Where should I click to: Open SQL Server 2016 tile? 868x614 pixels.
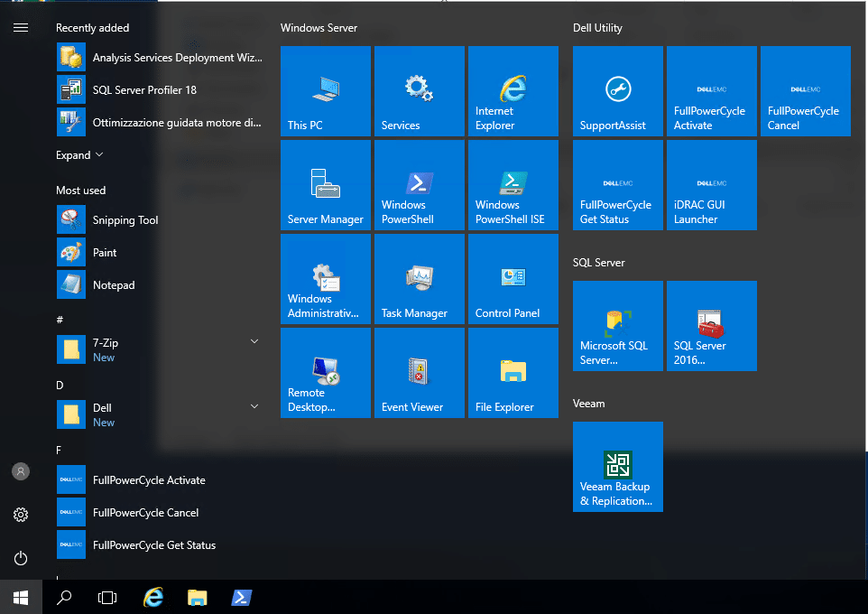point(711,326)
